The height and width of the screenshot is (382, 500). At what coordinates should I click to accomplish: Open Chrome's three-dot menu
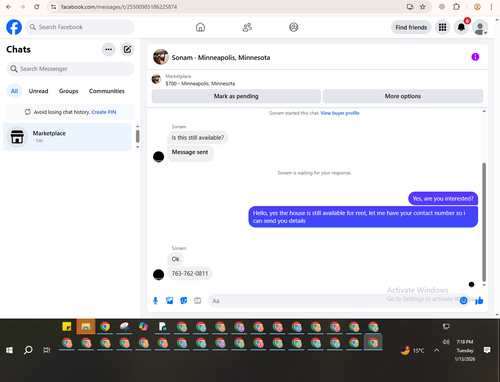(491, 7)
